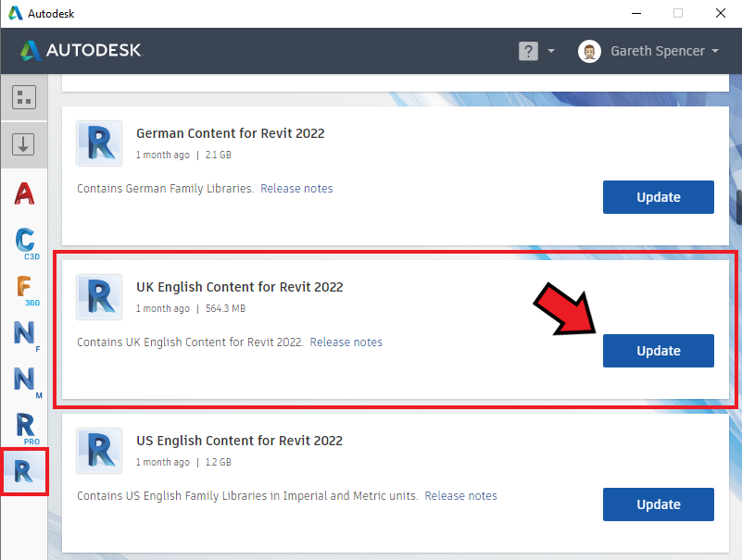
Task: Open Release notes for US English Content
Action: point(461,496)
